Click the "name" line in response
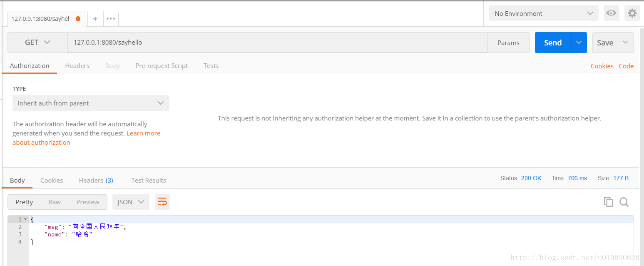 coord(331,234)
